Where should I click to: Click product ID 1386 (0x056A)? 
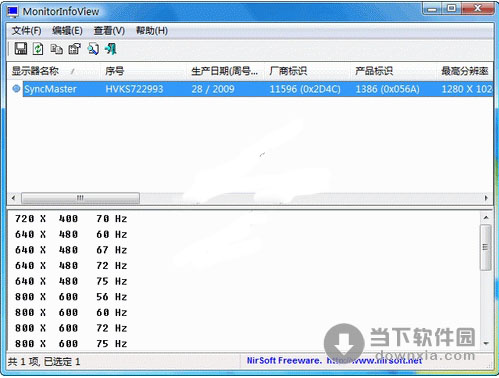point(387,89)
